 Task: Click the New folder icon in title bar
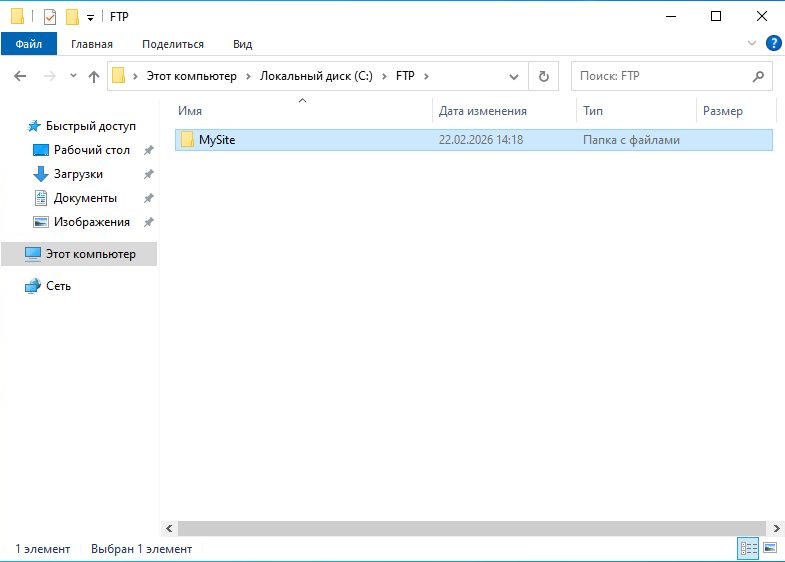(x=72, y=16)
